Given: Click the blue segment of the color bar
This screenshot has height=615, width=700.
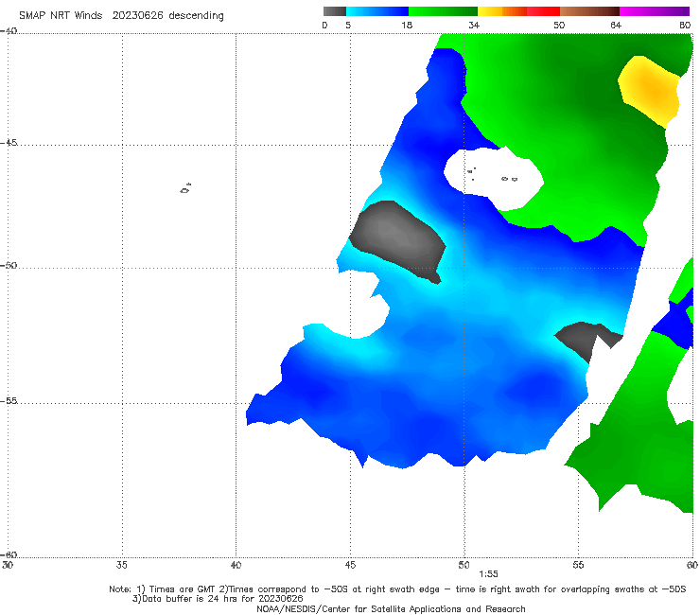Looking at the screenshot, I should coord(377,11).
